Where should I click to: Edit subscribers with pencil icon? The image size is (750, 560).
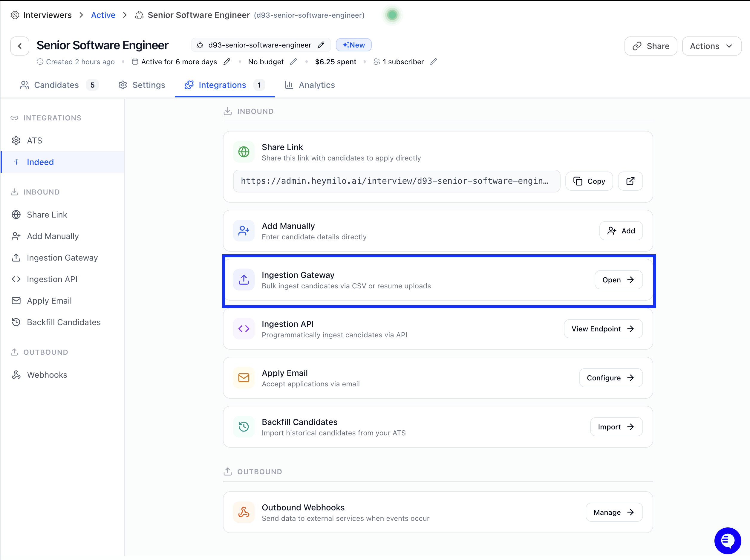(x=434, y=62)
